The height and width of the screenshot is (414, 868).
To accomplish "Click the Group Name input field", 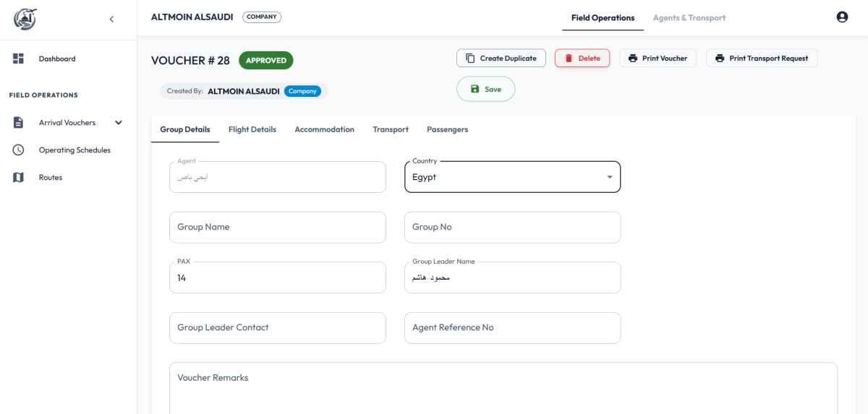I will 277,227.
